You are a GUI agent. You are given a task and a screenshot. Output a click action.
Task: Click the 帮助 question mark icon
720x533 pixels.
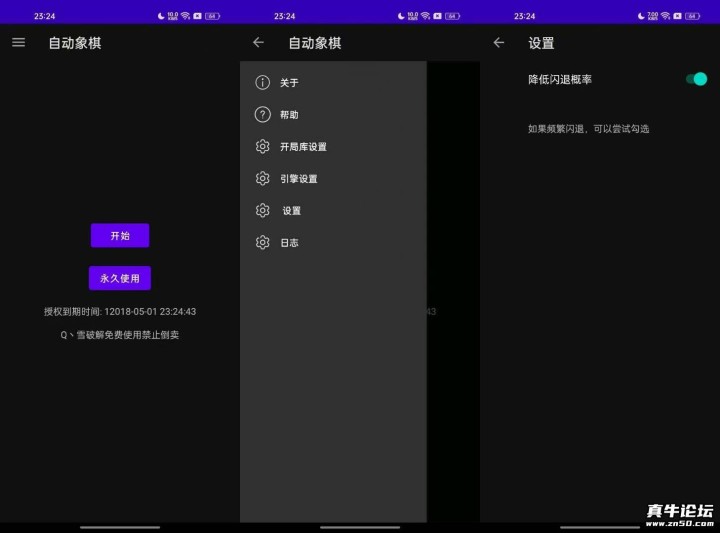(x=263, y=115)
